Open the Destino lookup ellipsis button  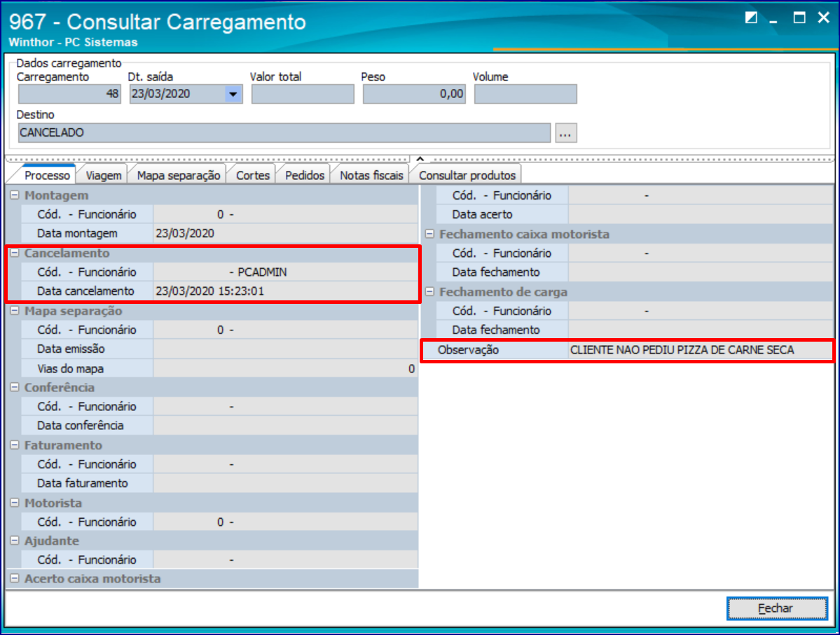pyautogui.click(x=565, y=133)
